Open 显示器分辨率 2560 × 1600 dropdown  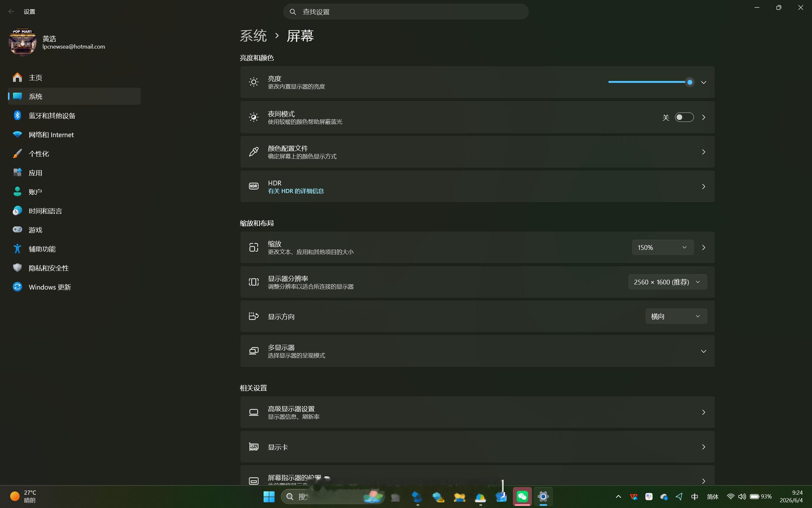click(x=667, y=282)
